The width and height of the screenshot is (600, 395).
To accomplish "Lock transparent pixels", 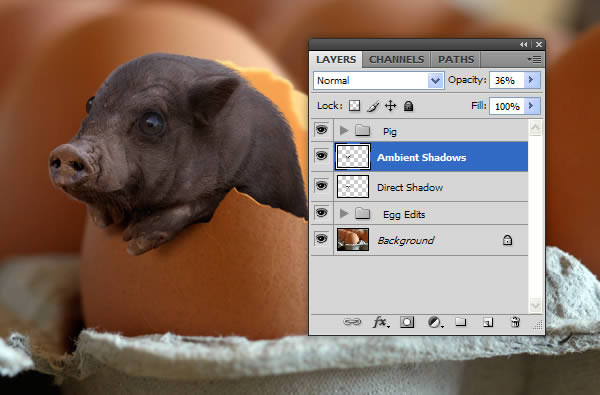I will point(354,106).
